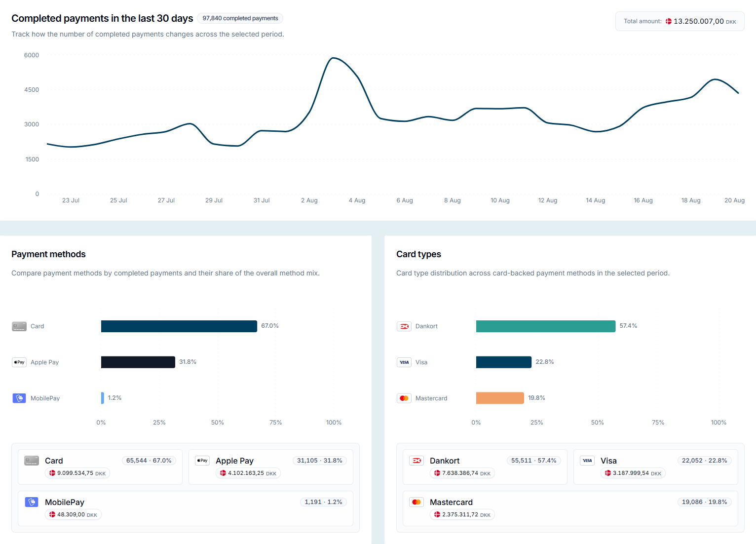Click the MobilePay icon in the summary tile

(x=32, y=502)
